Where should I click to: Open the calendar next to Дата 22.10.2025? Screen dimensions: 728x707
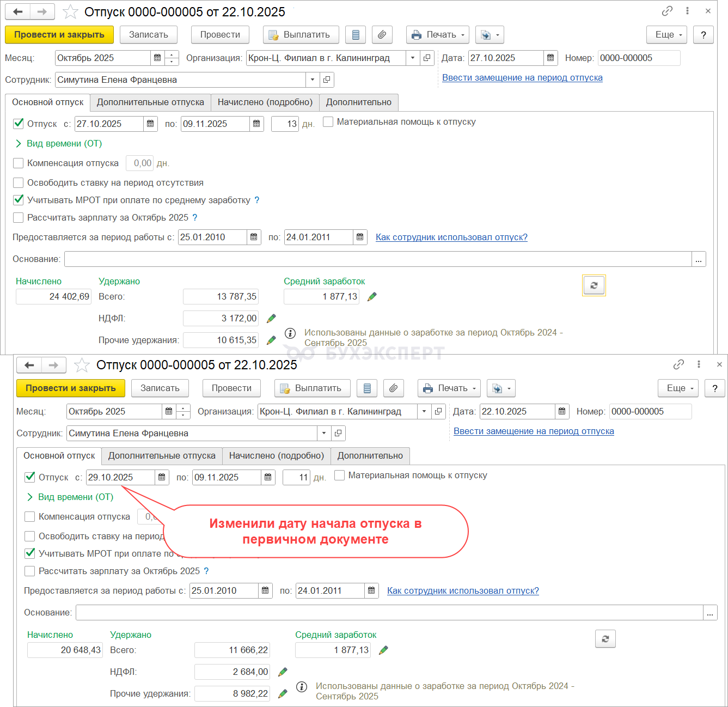[562, 412]
